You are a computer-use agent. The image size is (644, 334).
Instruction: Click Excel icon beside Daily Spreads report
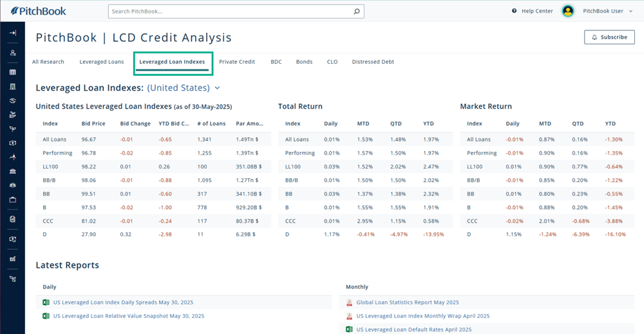pos(46,302)
